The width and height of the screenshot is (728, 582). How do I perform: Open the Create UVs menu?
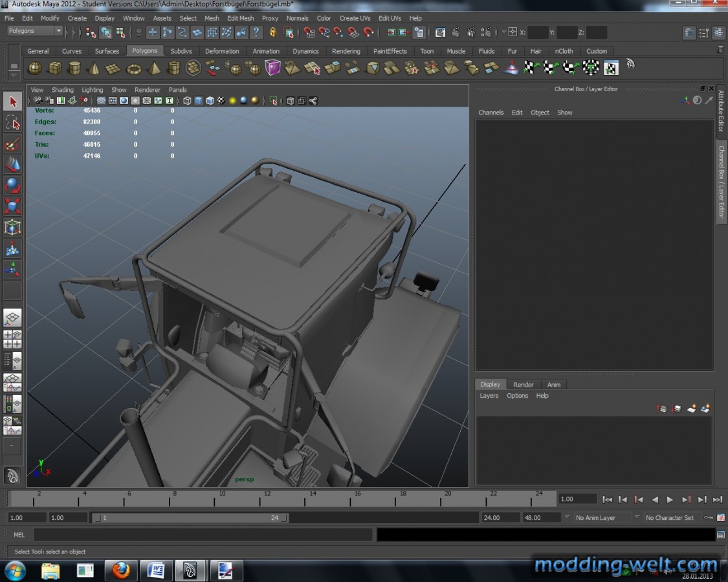[x=355, y=18]
